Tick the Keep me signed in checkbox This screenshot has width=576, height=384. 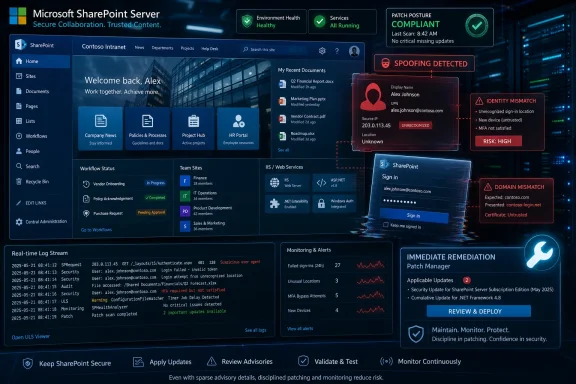pyautogui.click(x=386, y=225)
